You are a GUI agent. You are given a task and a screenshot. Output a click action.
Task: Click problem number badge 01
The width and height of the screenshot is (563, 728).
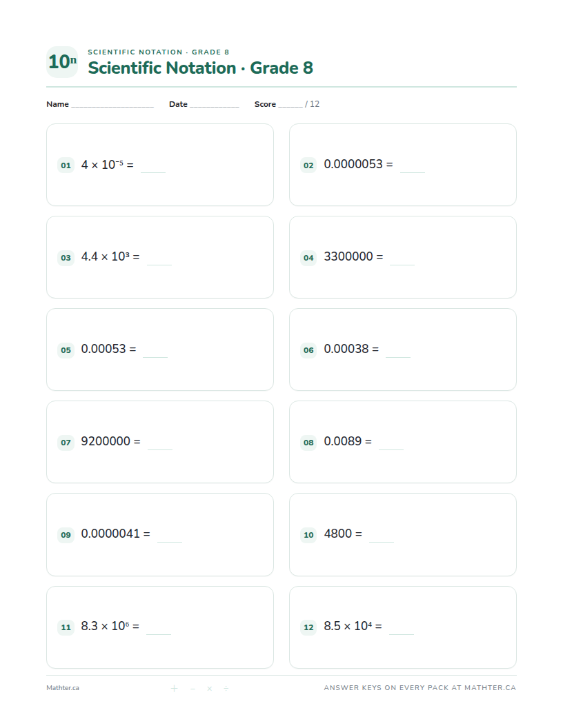[66, 165]
